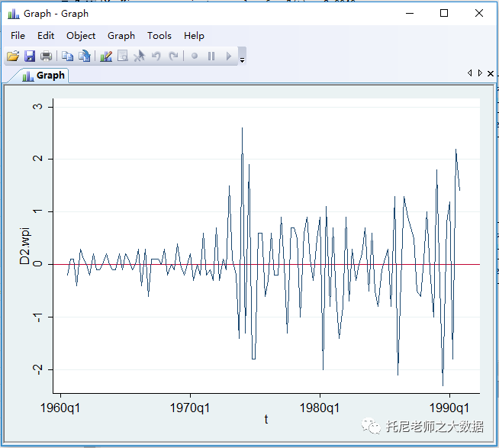Select the Graph tab

click(x=43, y=76)
